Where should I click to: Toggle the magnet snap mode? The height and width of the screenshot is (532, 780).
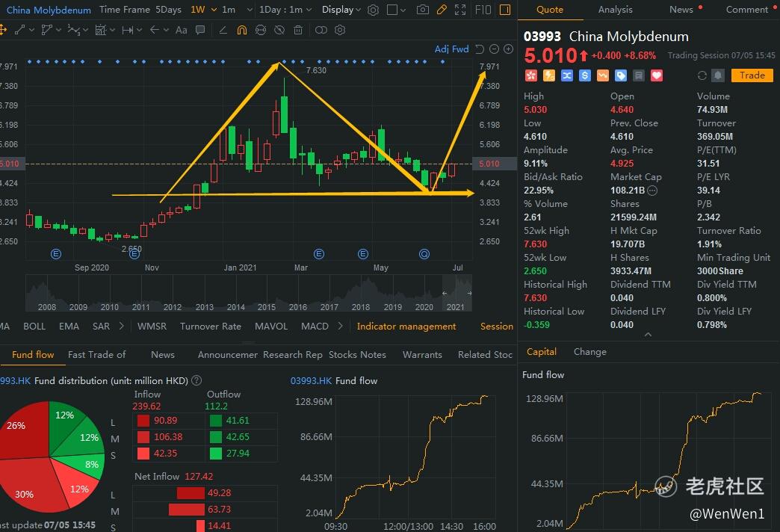click(242, 31)
